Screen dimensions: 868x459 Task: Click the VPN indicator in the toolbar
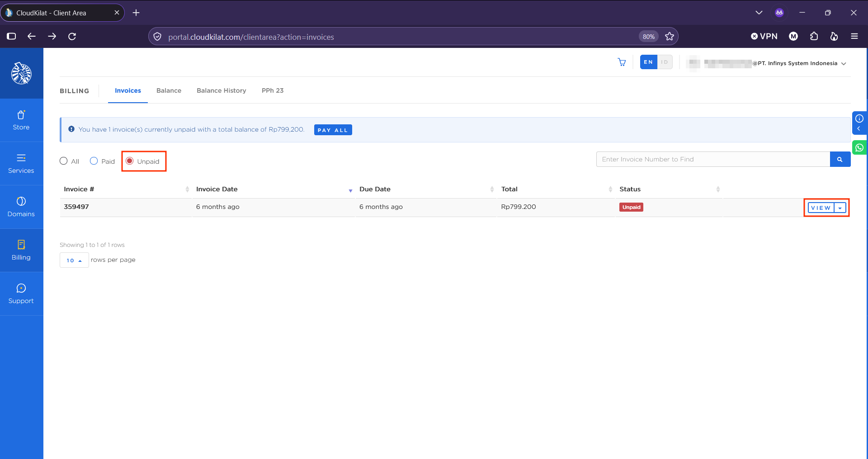[x=764, y=37]
